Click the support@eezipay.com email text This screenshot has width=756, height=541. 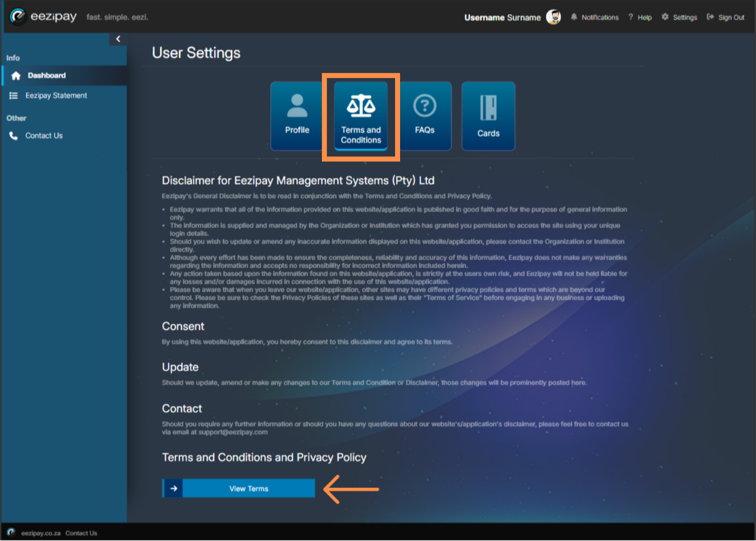point(233,432)
